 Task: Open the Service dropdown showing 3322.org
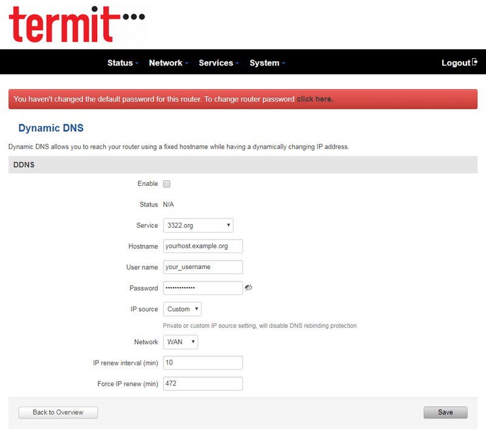(x=198, y=225)
